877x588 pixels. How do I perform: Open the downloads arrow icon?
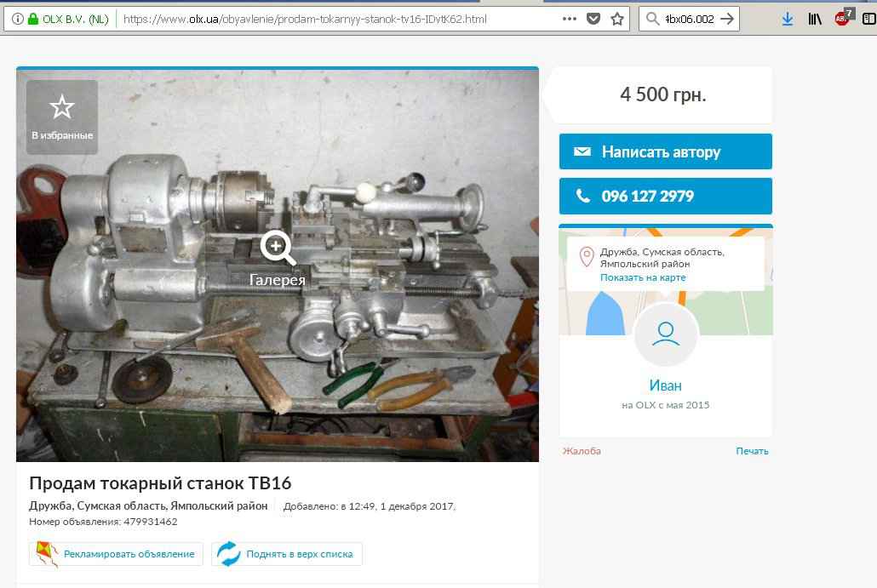point(788,19)
